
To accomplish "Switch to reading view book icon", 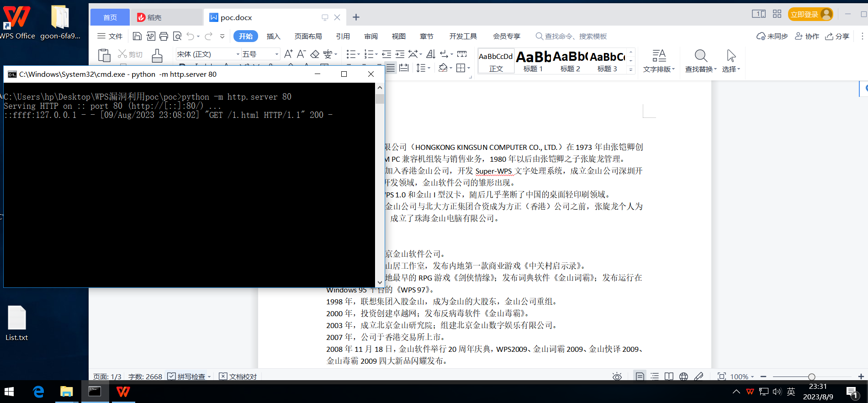I will coord(669,376).
